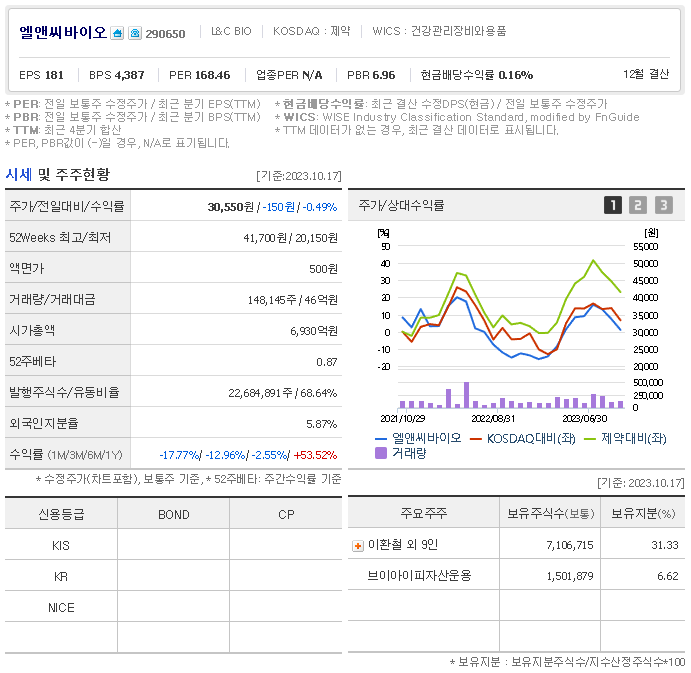This screenshot has height=673, width=691.
Task: Click the KOSDAQ : 제약 classification
Action: click(312, 31)
